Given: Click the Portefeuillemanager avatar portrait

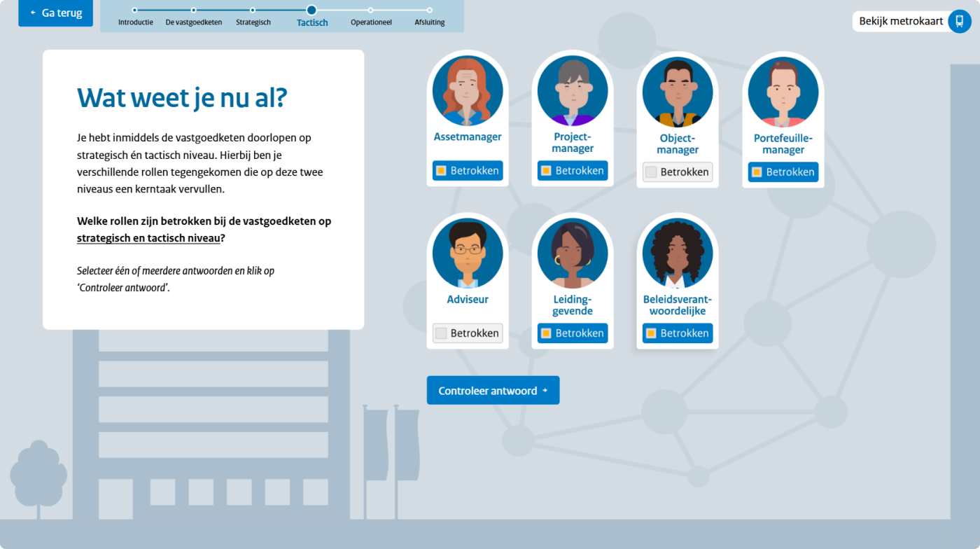Looking at the screenshot, I should click(783, 91).
